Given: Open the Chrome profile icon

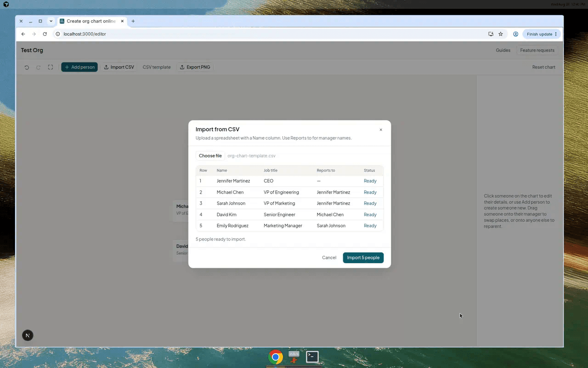Looking at the screenshot, I should coord(516,34).
